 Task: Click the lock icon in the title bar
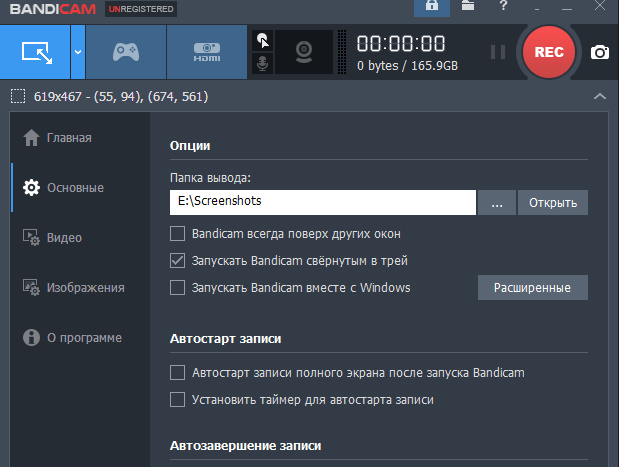coord(431,6)
